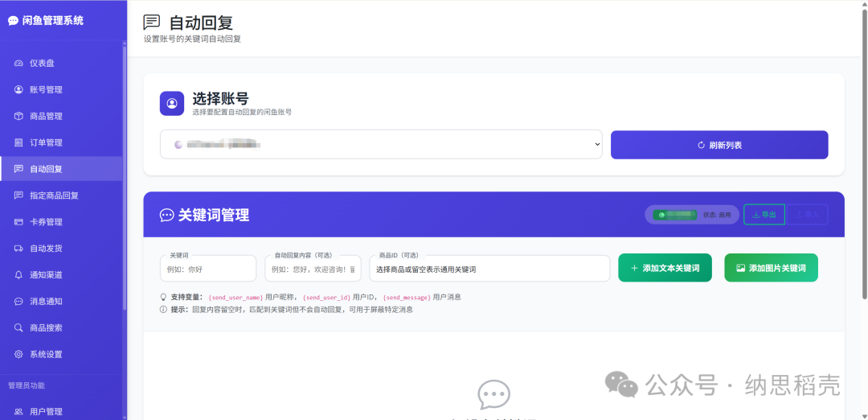Open 指定商品回复 in the sidebar
This screenshot has height=420, width=868.
click(61, 196)
